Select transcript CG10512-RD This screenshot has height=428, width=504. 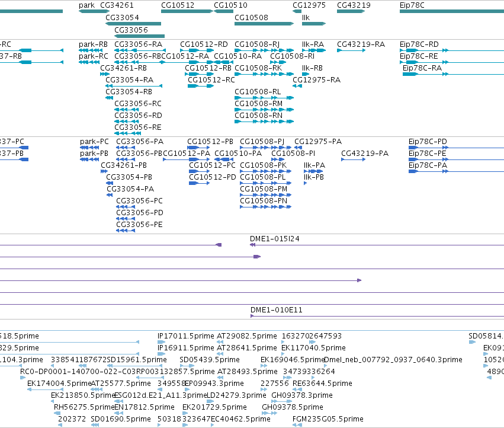tap(204, 44)
